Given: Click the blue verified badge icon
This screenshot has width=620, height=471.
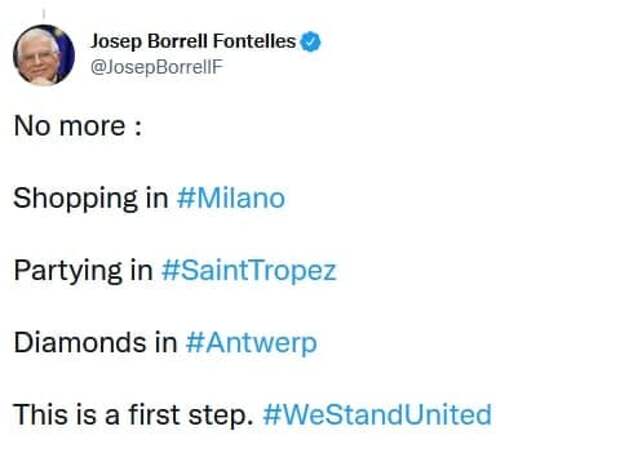Looking at the screenshot, I should [311, 42].
